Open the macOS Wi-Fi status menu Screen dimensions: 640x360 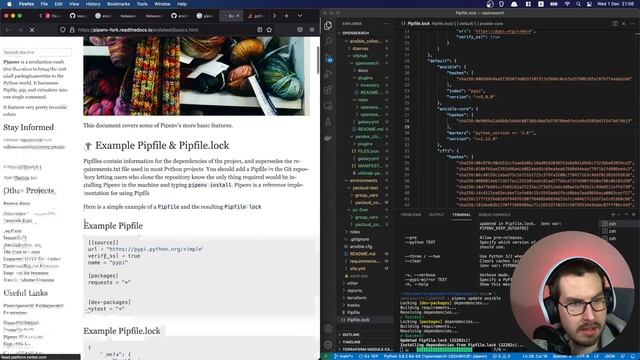[x=567, y=4]
